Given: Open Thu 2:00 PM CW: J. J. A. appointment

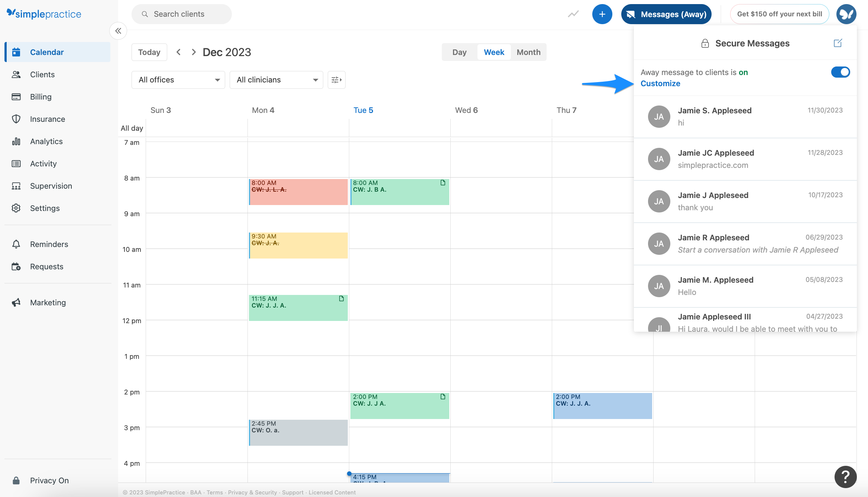Looking at the screenshot, I should [x=602, y=406].
